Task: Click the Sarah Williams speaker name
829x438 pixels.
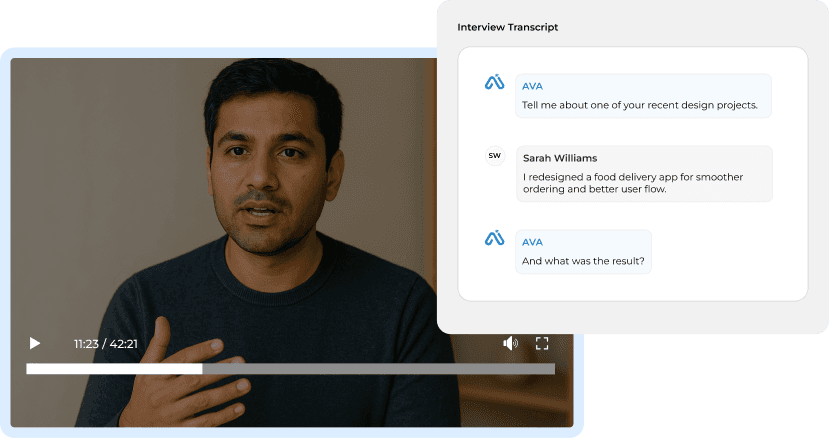Action: [559, 158]
